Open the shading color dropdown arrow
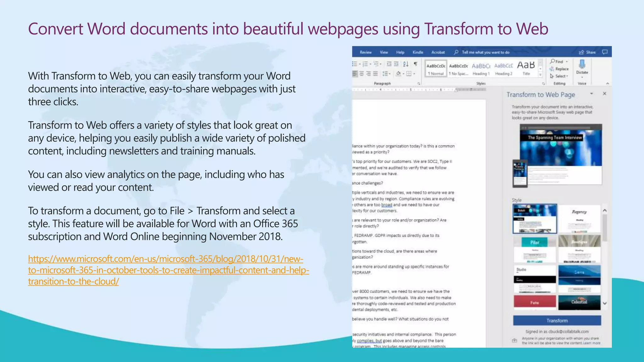The height and width of the screenshot is (362, 644). click(x=403, y=74)
